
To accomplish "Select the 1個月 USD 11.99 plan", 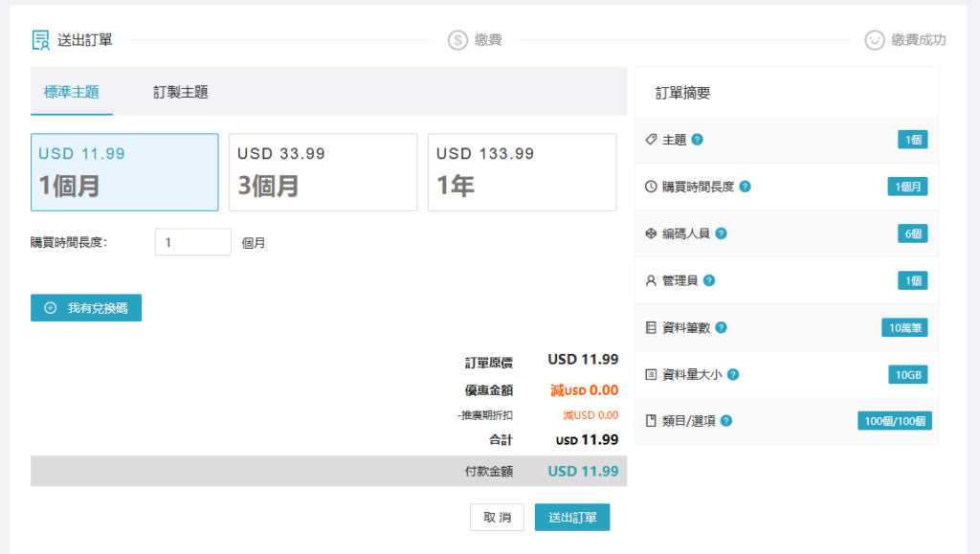I will tap(124, 172).
